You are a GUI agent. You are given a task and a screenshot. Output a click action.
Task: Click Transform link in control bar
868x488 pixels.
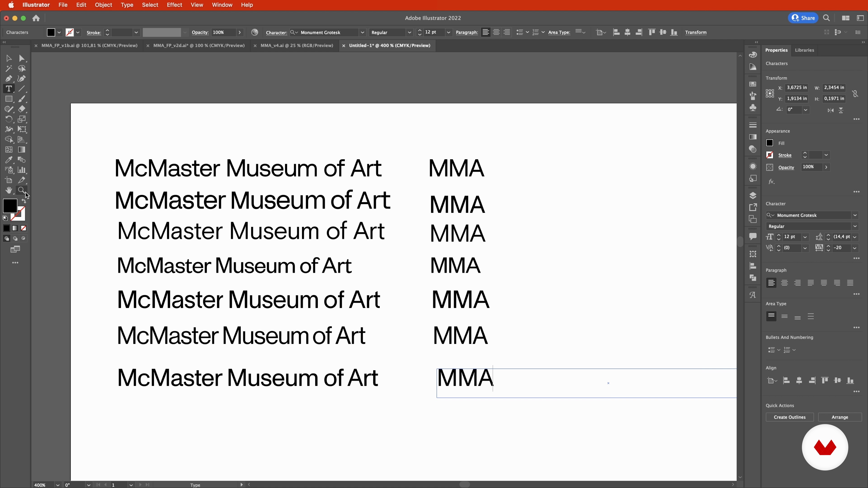pyautogui.click(x=696, y=32)
